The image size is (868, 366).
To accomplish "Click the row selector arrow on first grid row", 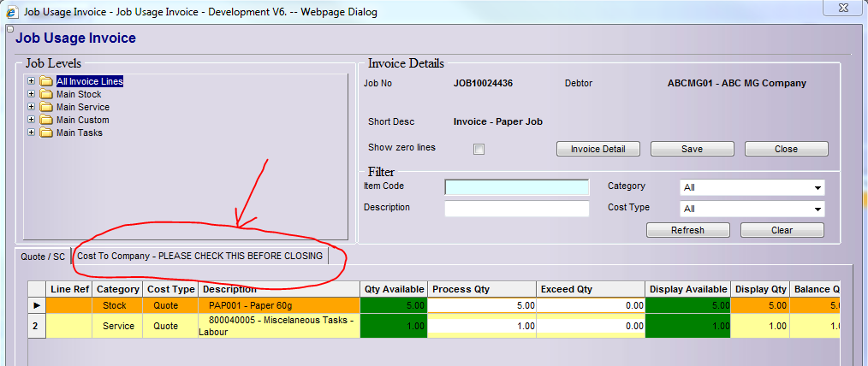I will coord(37,305).
